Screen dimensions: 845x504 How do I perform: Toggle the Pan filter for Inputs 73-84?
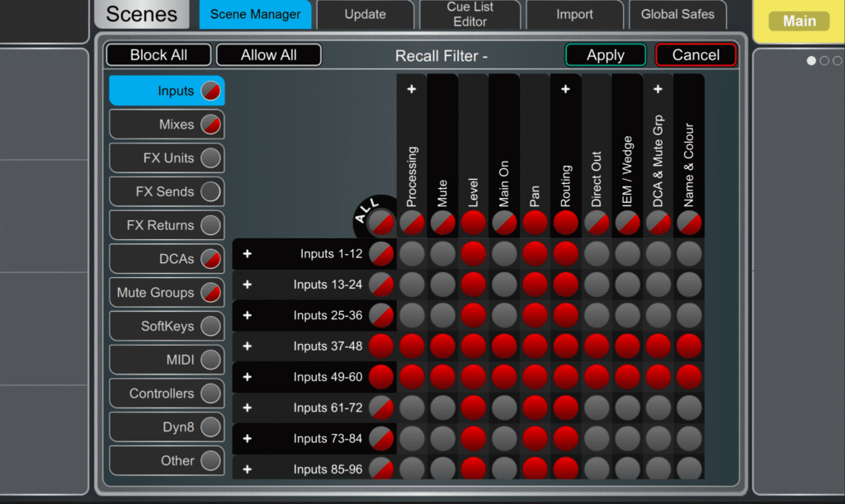pos(535,439)
